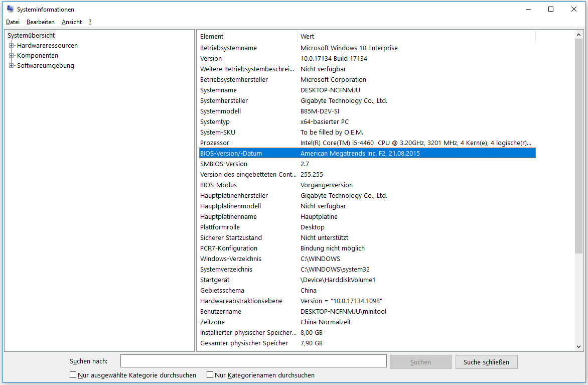This screenshot has width=588, height=385.
Task: Select the Hardwareressourcen tree item
Action: pyautogui.click(x=47, y=45)
